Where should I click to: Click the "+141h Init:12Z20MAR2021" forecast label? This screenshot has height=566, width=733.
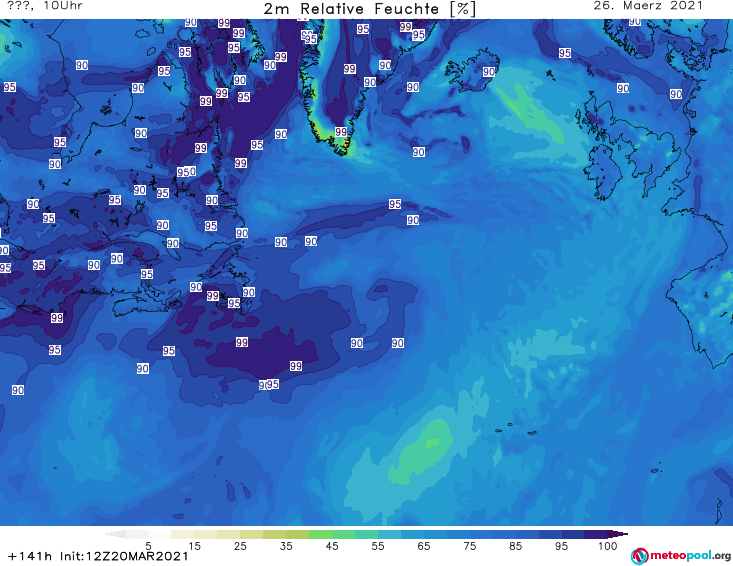point(98,556)
